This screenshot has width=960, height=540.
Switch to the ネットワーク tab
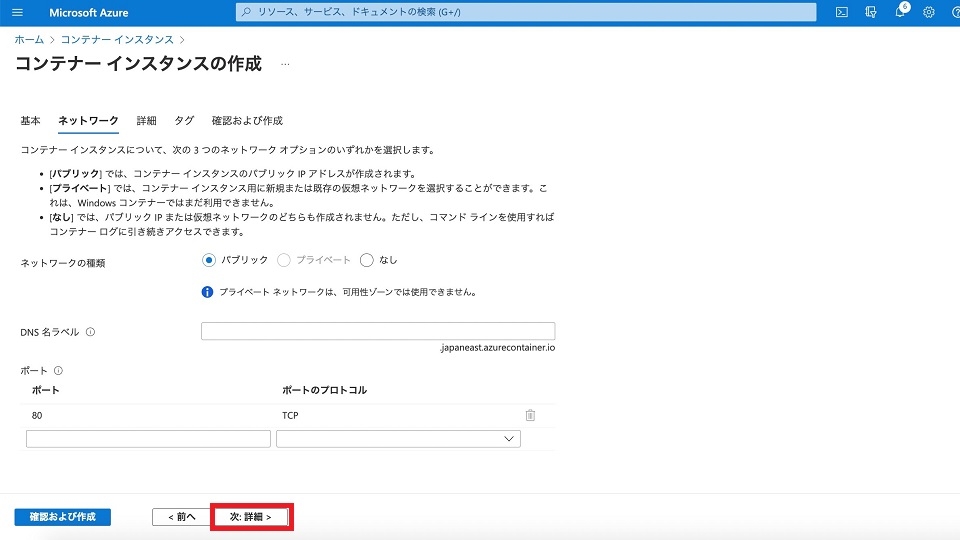pyautogui.click(x=88, y=121)
